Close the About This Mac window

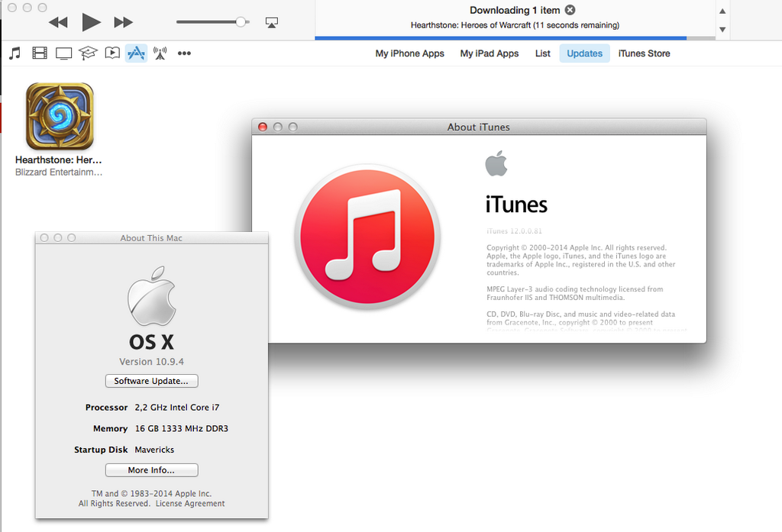coord(44,238)
